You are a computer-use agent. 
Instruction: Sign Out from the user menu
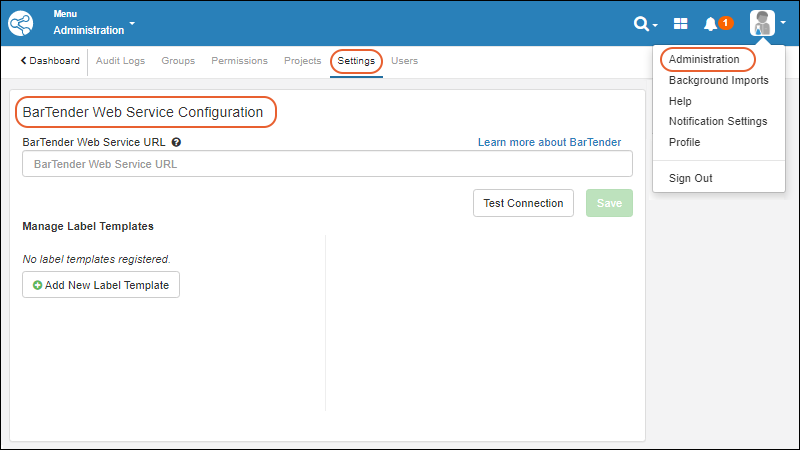(x=690, y=178)
